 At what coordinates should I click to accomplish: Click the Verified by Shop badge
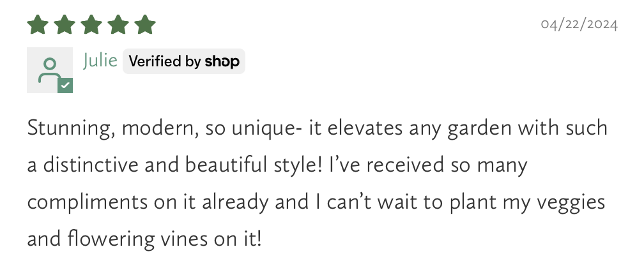184,62
